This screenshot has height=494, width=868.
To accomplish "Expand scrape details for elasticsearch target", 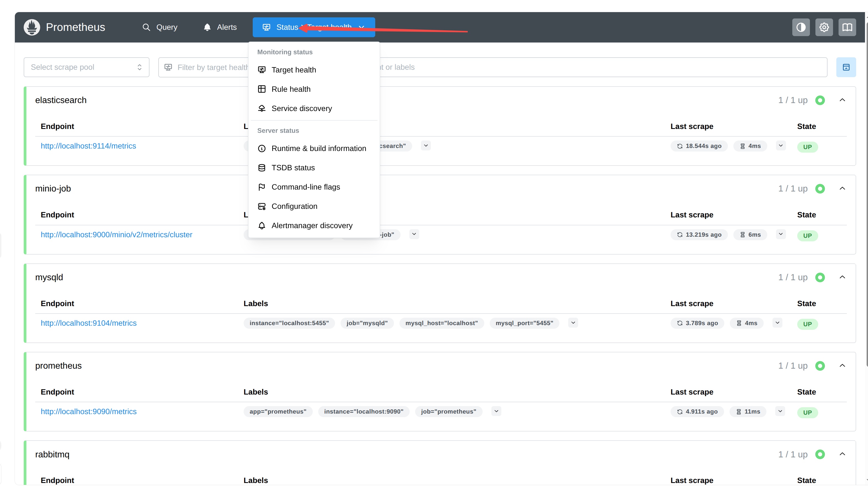I will pos(780,146).
